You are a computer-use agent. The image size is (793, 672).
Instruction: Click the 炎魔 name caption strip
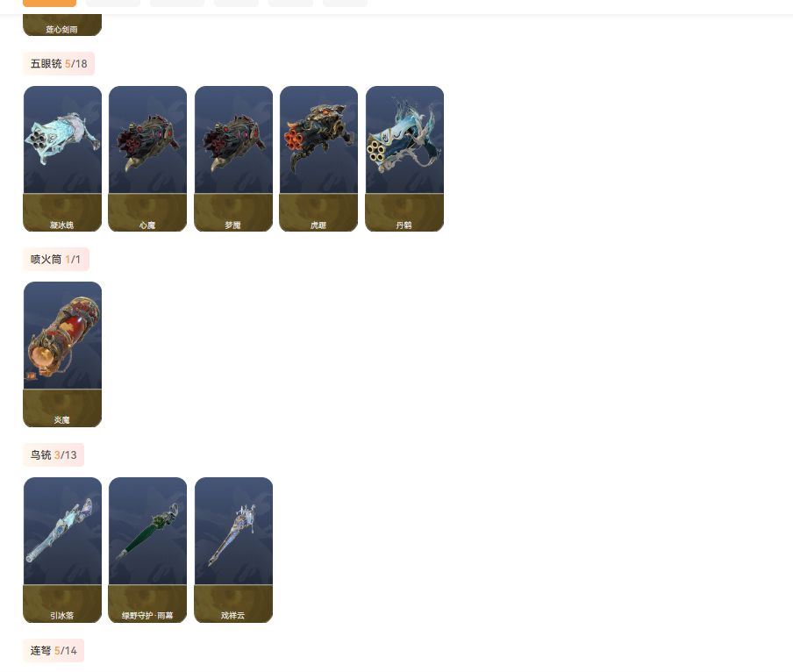click(x=62, y=408)
